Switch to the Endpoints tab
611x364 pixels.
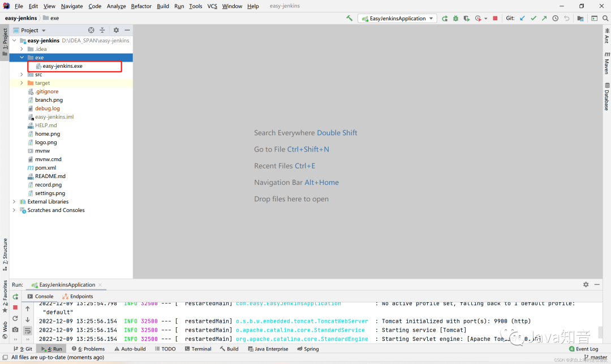(78, 296)
